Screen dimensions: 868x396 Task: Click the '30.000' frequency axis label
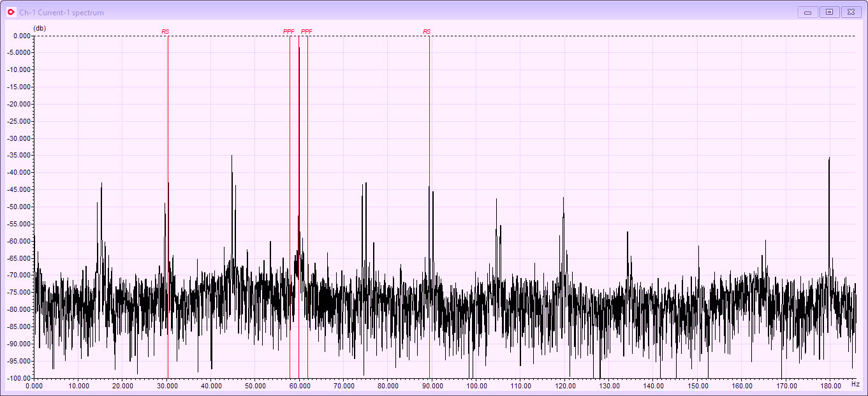(166, 386)
